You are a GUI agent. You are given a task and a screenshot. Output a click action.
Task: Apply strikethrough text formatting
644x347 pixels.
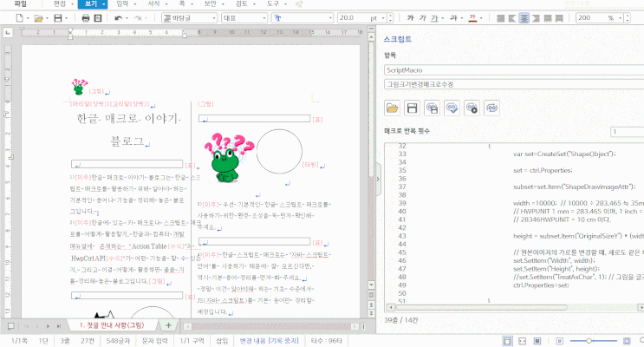pyautogui.click(x=453, y=18)
